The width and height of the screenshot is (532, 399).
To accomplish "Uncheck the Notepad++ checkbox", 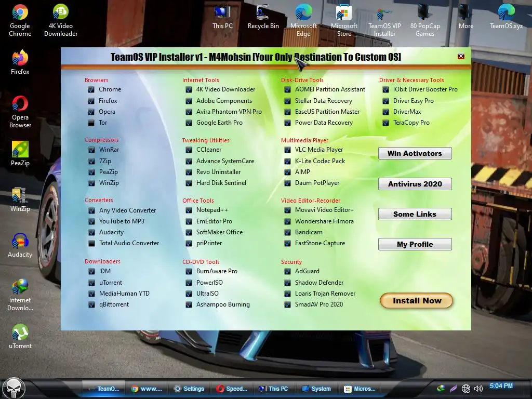I will (x=189, y=210).
